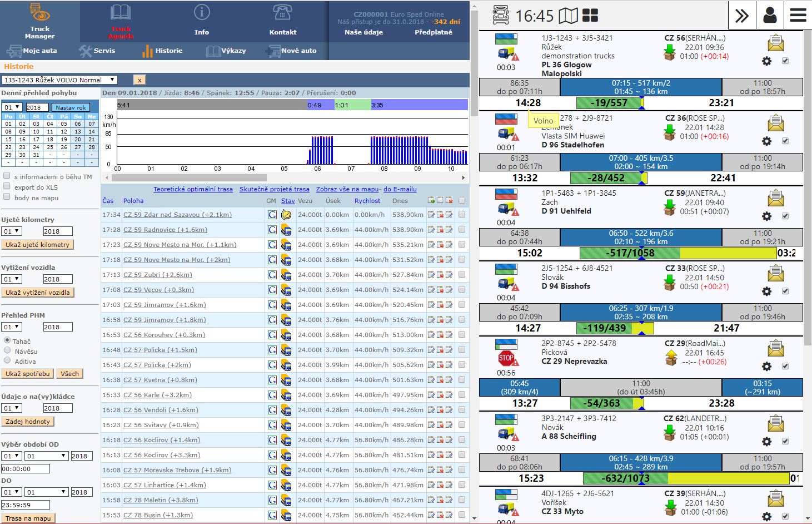Viewport: 812px width, 524px height.
Task: Open the Truck Agenda section
Action: [x=121, y=21]
